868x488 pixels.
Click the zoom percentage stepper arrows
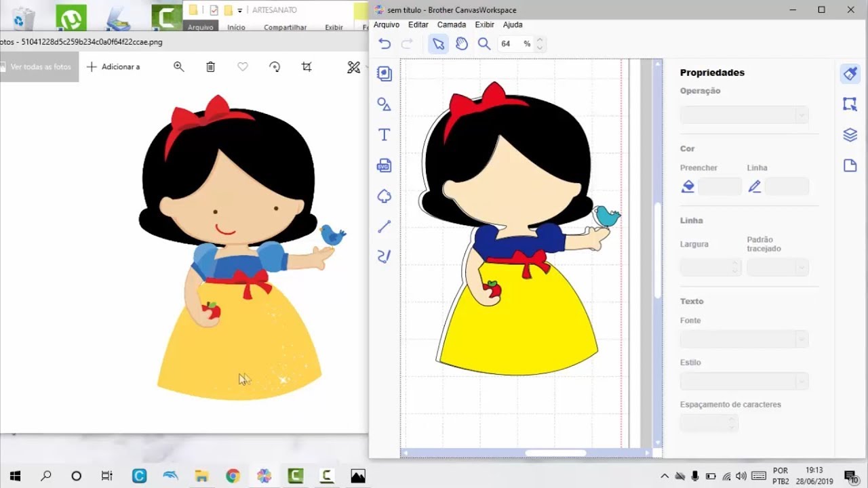click(x=540, y=44)
